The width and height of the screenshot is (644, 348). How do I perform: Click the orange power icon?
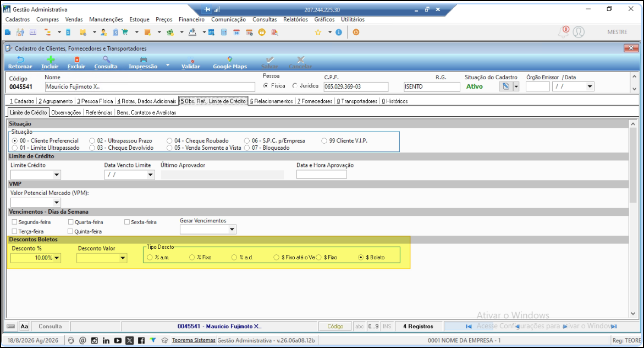(x=356, y=32)
